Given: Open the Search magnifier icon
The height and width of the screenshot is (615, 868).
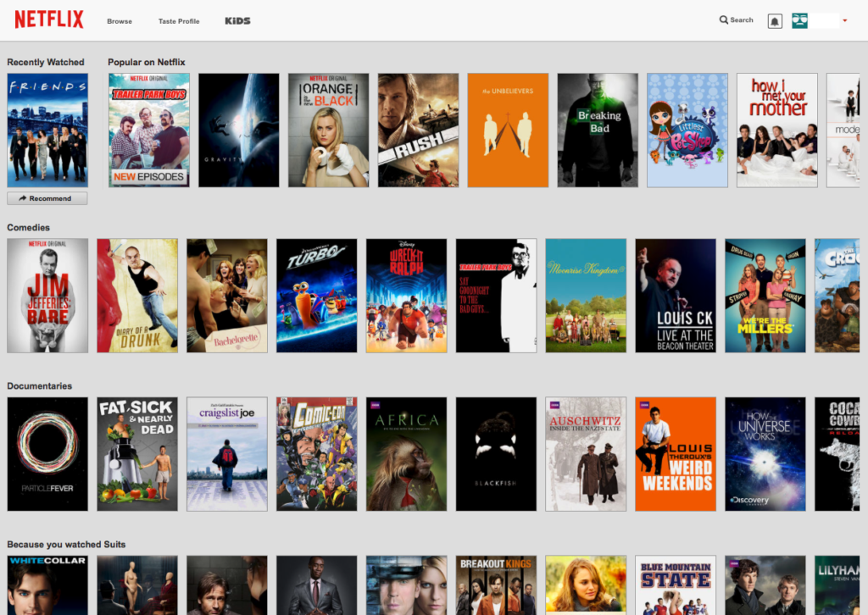Looking at the screenshot, I should point(724,20).
